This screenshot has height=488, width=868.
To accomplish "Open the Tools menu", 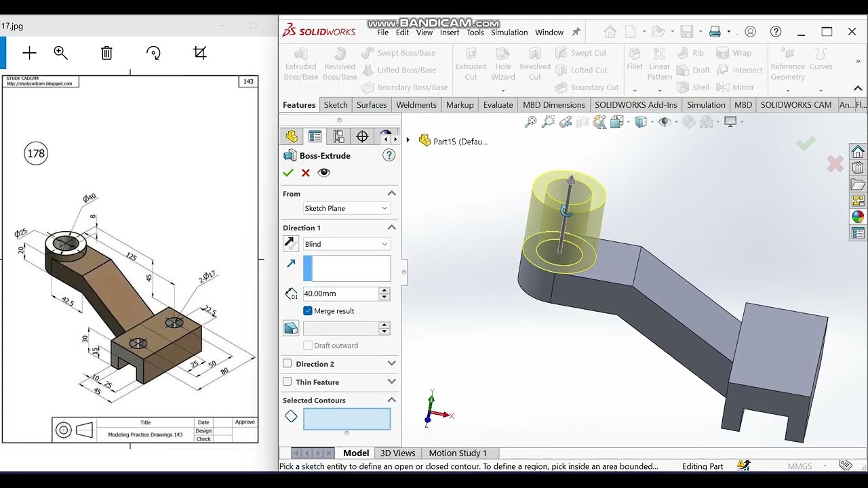I will (475, 33).
